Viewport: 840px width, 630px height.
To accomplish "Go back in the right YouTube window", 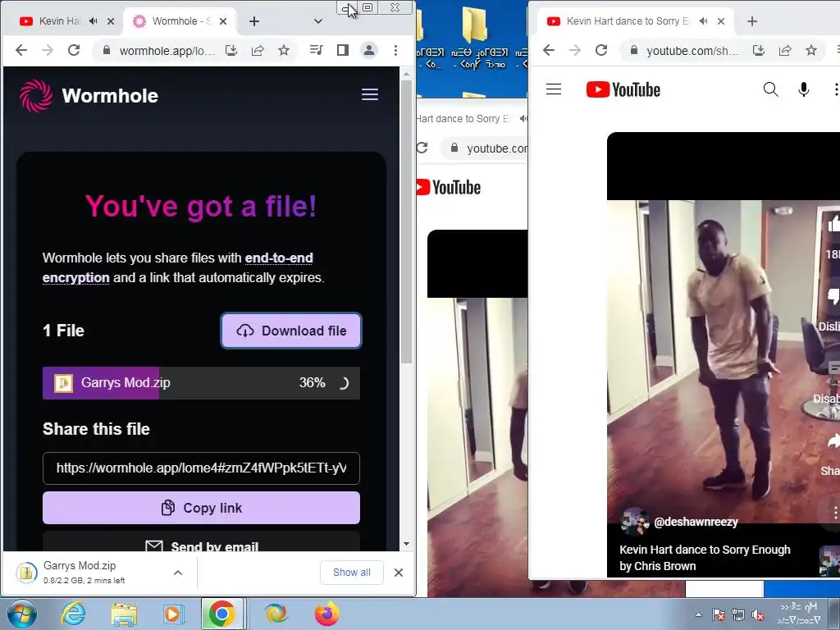I will [x=549, y=50].
